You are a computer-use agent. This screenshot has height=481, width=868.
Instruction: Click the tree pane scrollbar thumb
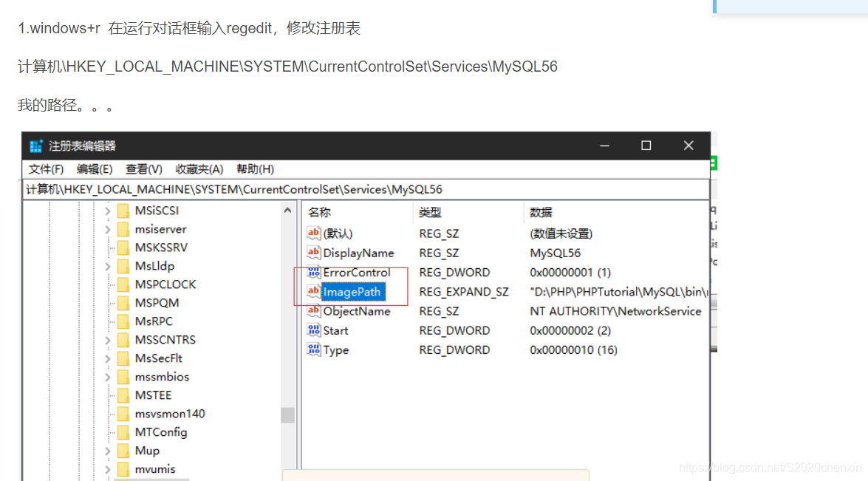pos(287,415)
